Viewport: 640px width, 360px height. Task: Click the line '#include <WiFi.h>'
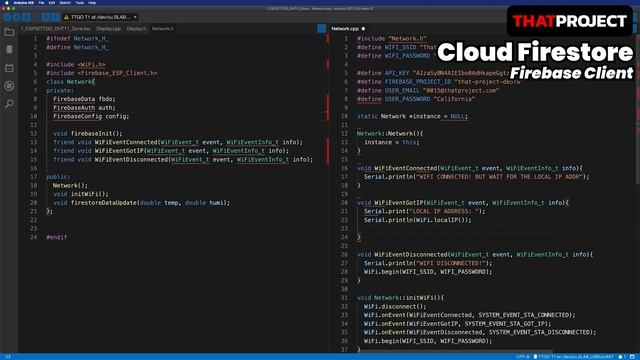(x=76, y=64)
